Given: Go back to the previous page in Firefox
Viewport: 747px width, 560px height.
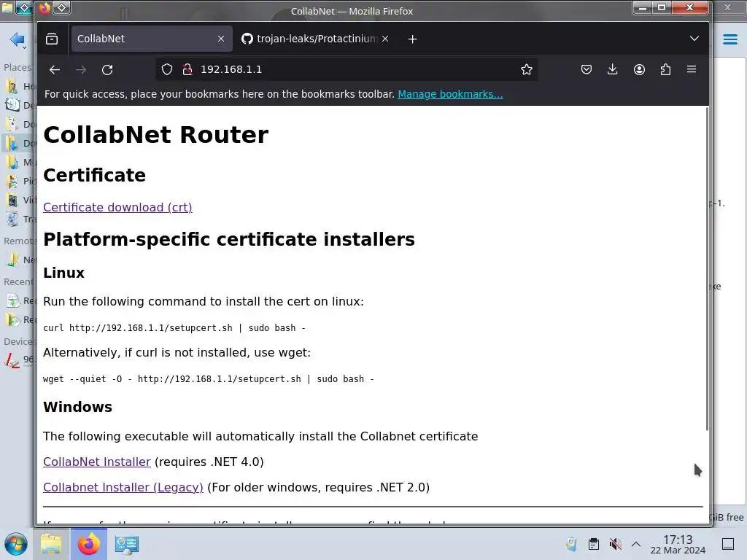Looking at the screenshot, I should (54, 69).
